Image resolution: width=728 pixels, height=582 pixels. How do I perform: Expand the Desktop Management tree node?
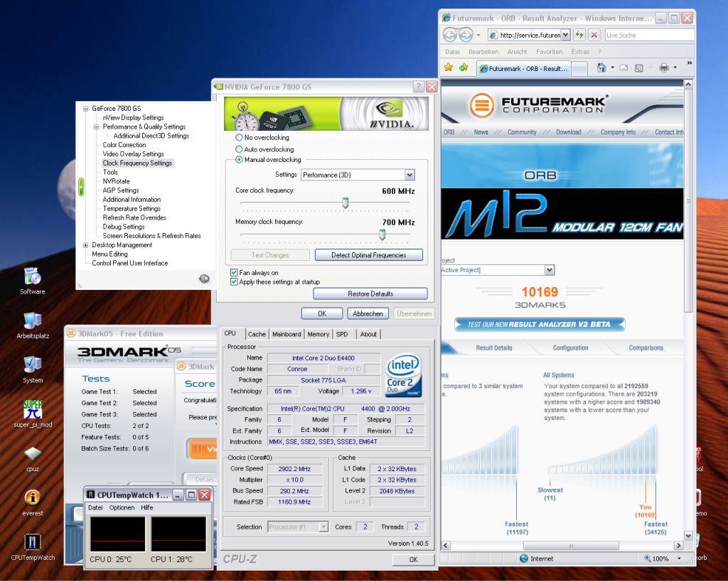(85, 245)
